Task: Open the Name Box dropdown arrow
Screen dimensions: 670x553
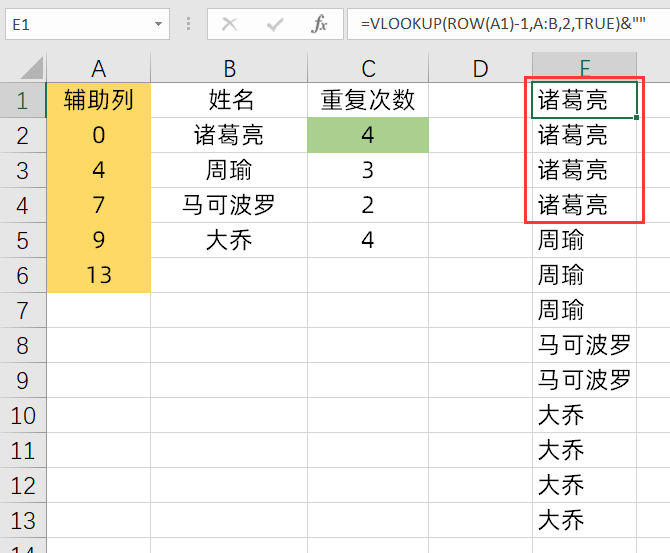Action: pyautogui.click(x=158, y=24)
